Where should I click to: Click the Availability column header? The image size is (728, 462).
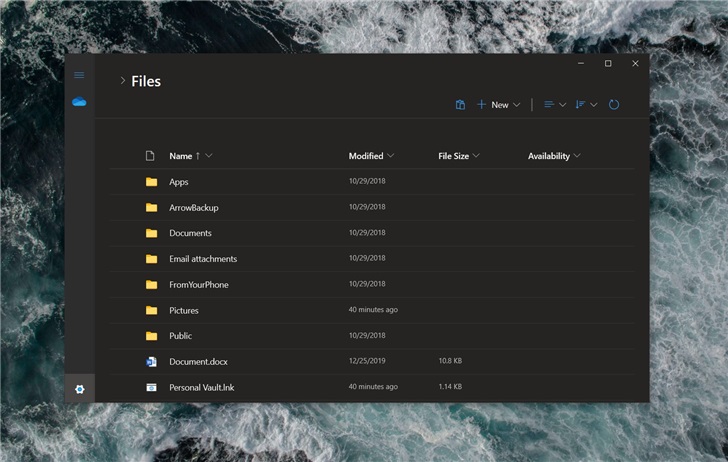[549, 156]
